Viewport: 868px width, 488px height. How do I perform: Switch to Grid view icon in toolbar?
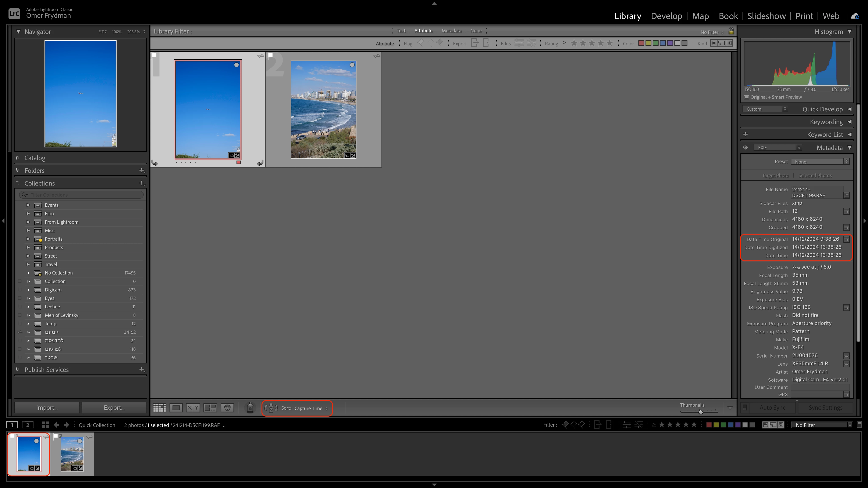159,408
